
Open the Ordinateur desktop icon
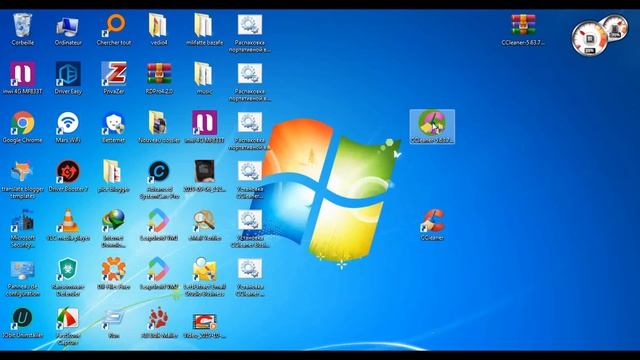(68, 29)
